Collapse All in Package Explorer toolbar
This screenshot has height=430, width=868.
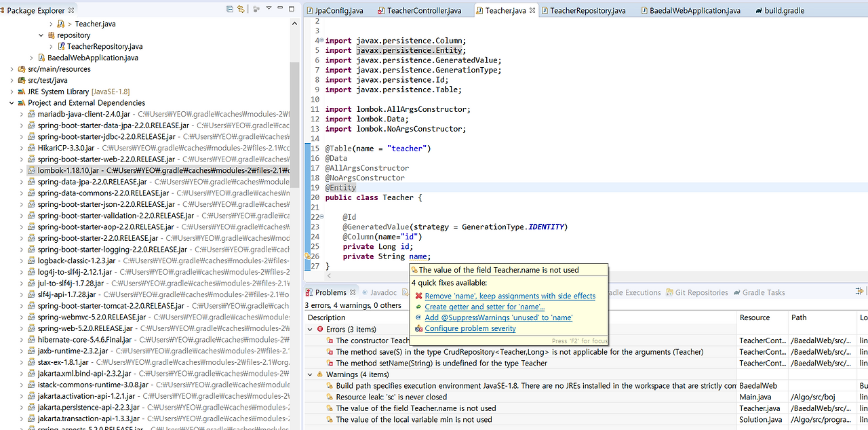click(229, 8)
